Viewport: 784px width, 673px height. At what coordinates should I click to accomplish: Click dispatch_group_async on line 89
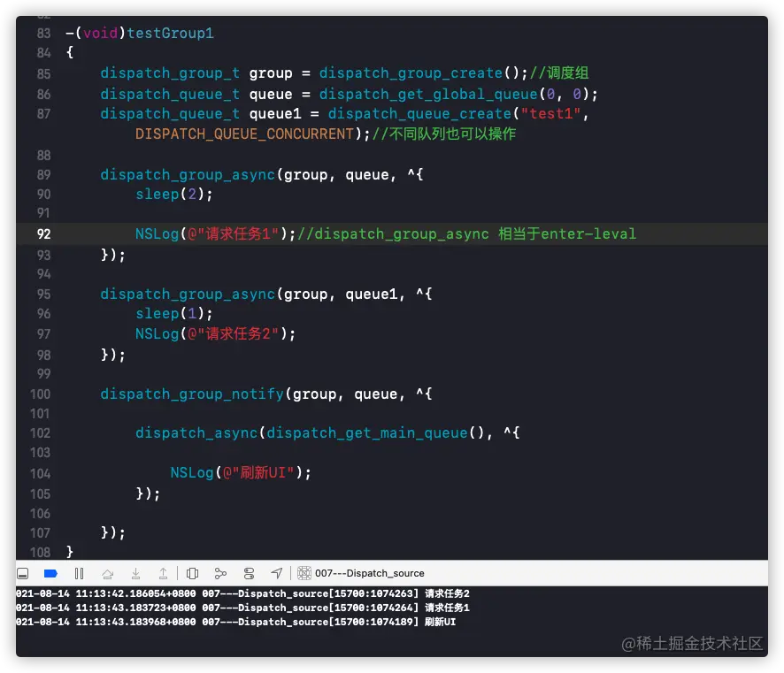click(188, 174)
